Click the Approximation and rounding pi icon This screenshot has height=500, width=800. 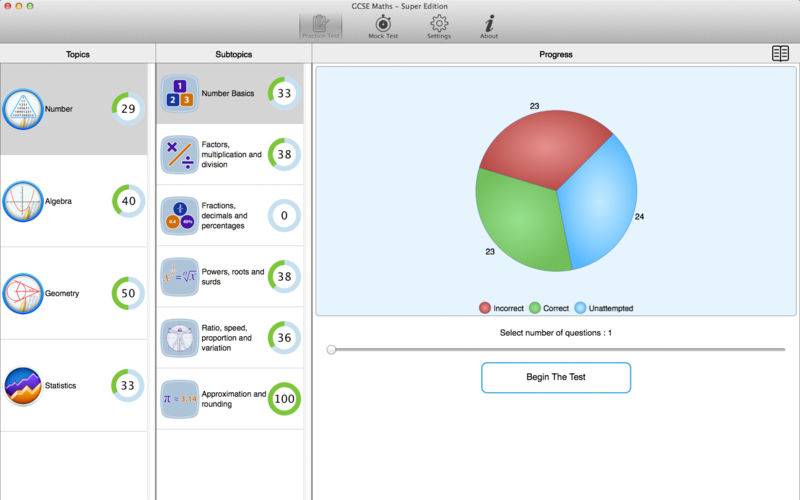(180, 399)
